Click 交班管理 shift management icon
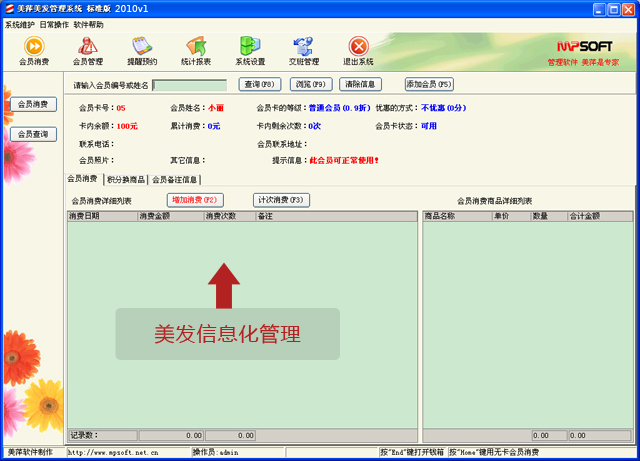 click(x=304, y=50)
